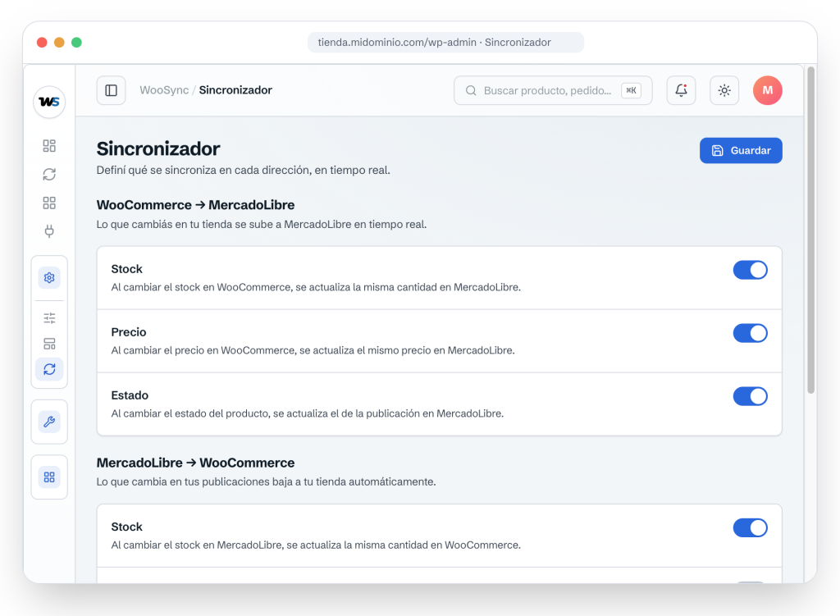The image size is (840, 616).
Task: Click the browser address bar URL
Action: 445,43
